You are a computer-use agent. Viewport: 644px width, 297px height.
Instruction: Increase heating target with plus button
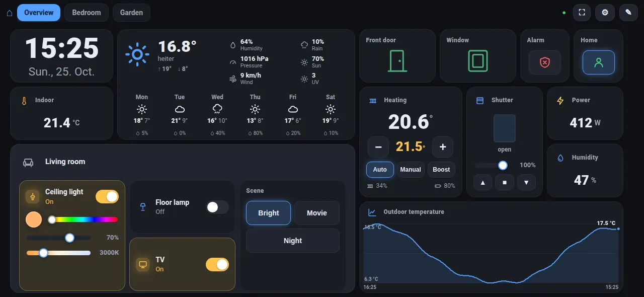point(443,147)
